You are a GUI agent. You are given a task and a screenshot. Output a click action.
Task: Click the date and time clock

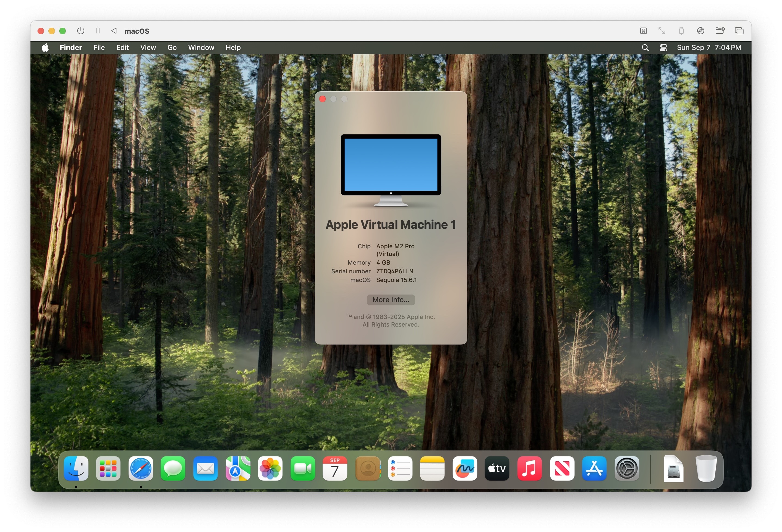709,48
